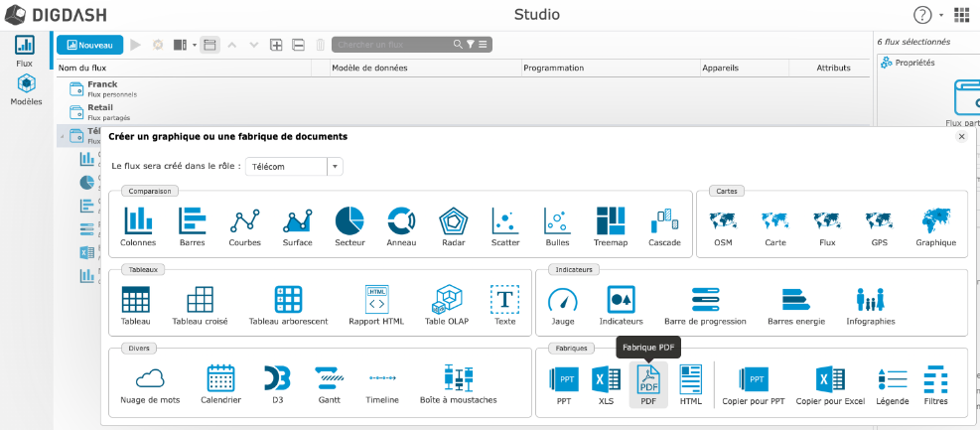The width and height of the screenshot is (980, 430).
Task: Select the Jauge indicator icon
Action: [562, 305]
